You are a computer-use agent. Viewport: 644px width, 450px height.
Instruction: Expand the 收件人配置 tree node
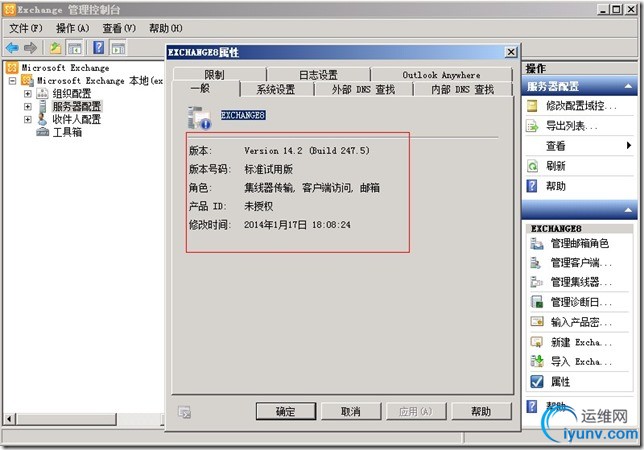point(28,119)
